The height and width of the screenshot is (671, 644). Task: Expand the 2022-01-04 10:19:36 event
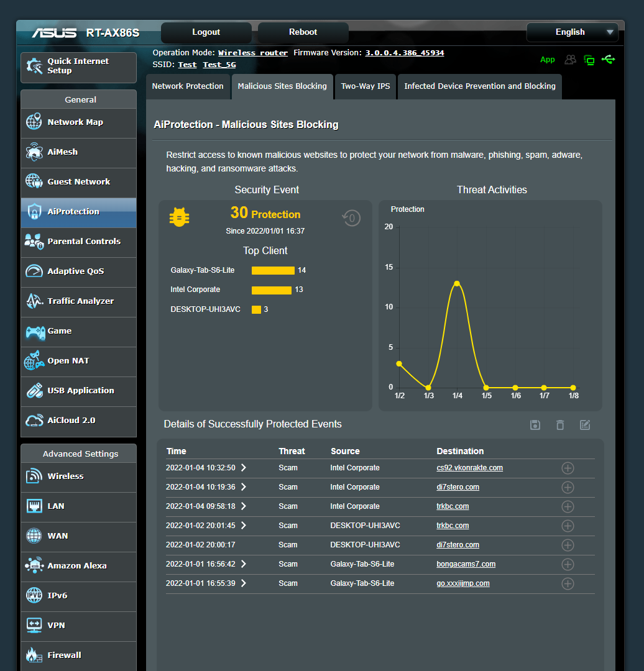(244, 487)
